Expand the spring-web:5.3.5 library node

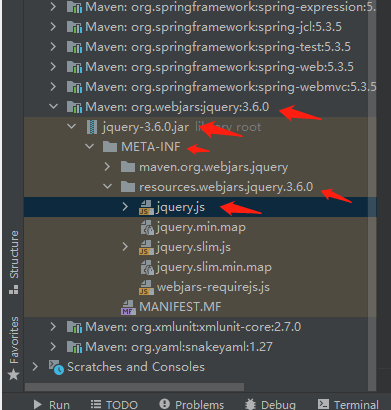(x=53, y=67)
